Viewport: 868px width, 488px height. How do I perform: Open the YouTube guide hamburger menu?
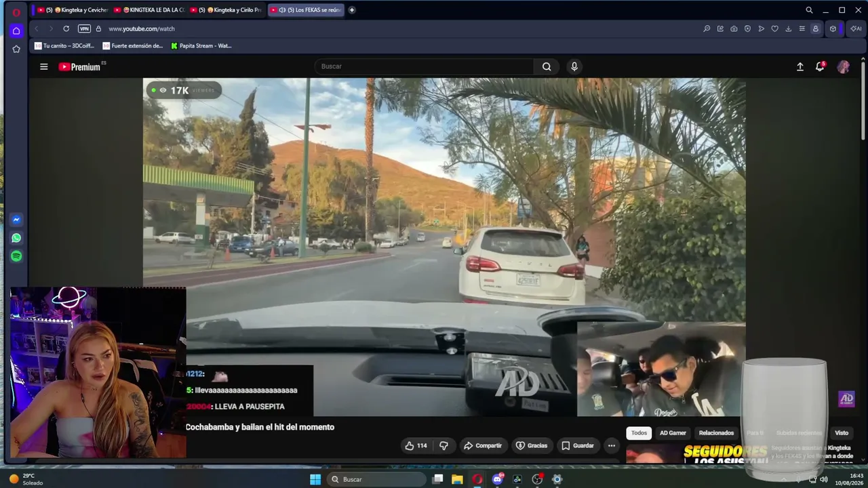(x=44, y=66)
